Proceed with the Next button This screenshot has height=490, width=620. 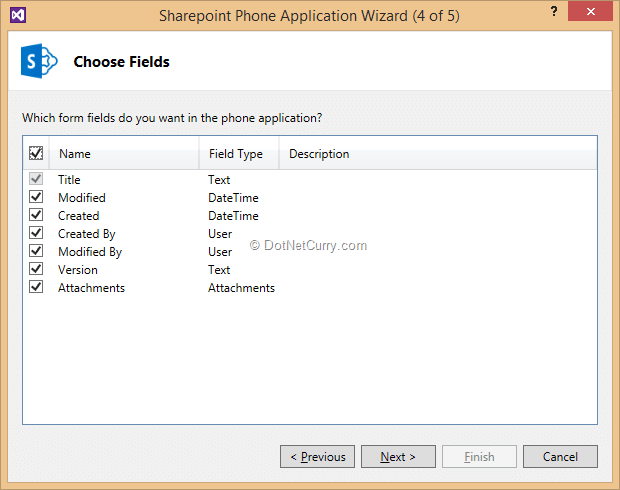[398, 457]
